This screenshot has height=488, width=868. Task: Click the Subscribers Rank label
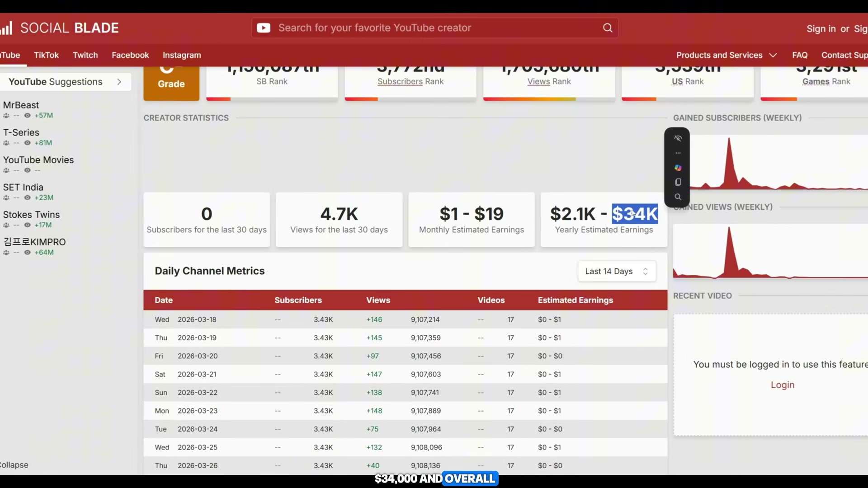point(410,81)
